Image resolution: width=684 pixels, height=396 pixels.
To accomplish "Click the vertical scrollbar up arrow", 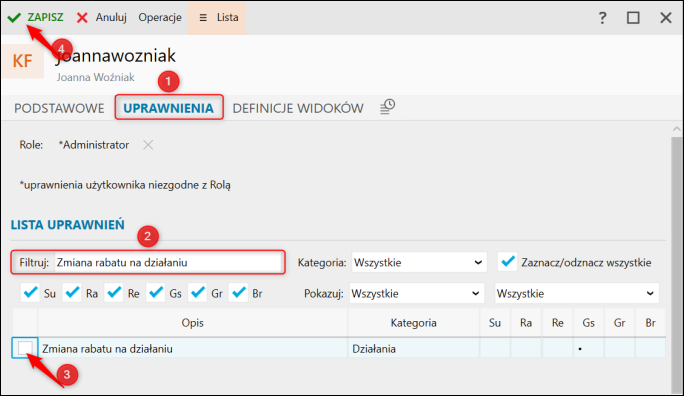I will tap(677, 129).
